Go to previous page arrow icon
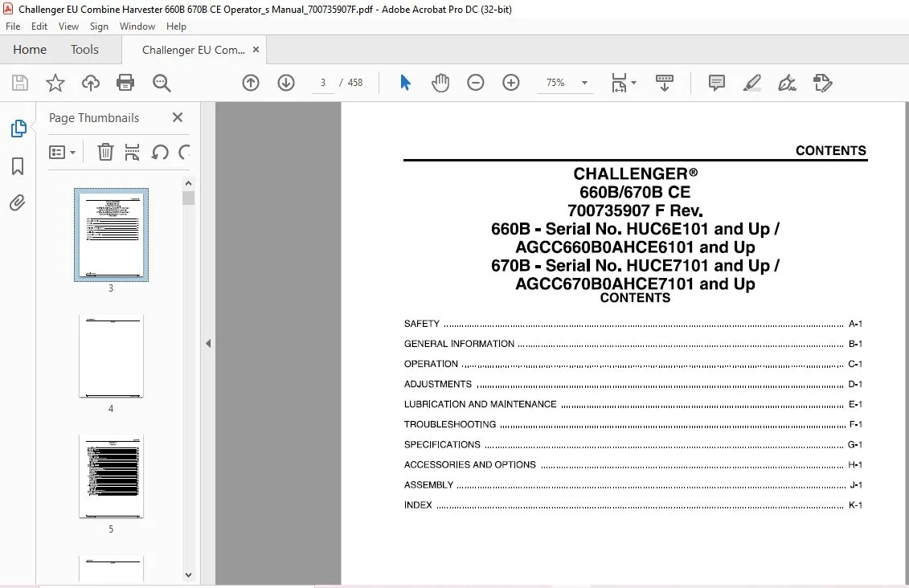 (251, 83)
